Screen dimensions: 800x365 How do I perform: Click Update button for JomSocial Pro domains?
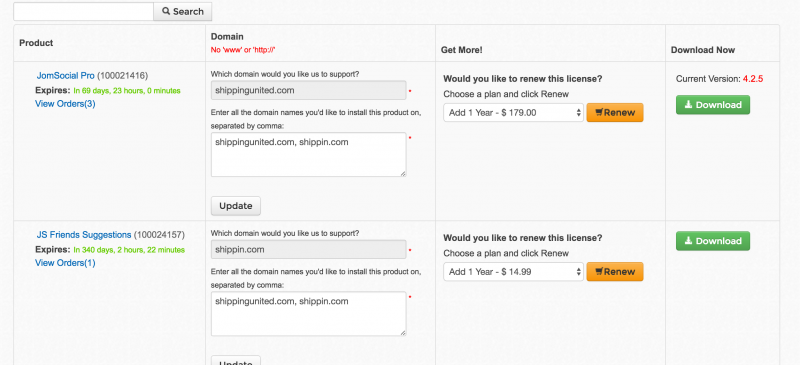[x=236, y=206]
